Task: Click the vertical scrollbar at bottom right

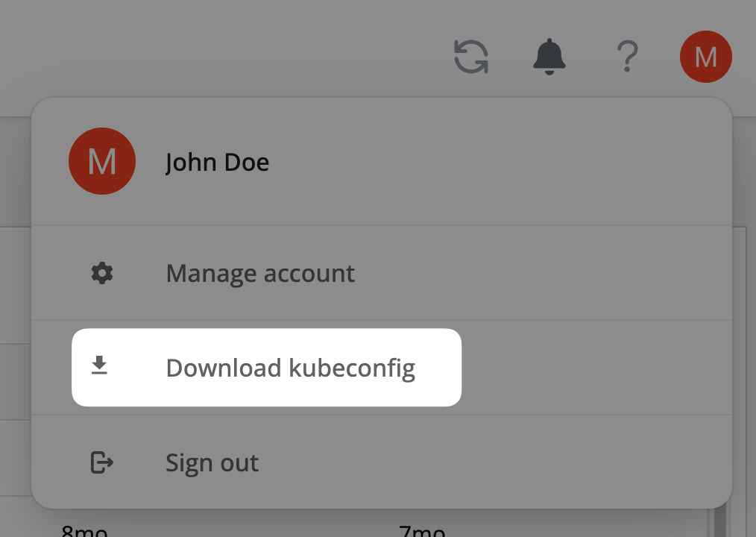Action: click(720, 522)
